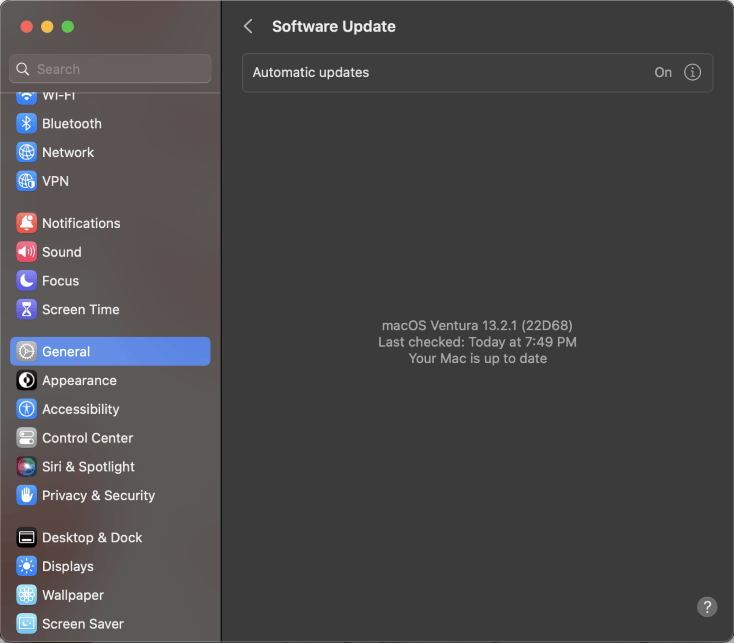
Task: Click the red close window button
Action: click(x=27, y=27)
